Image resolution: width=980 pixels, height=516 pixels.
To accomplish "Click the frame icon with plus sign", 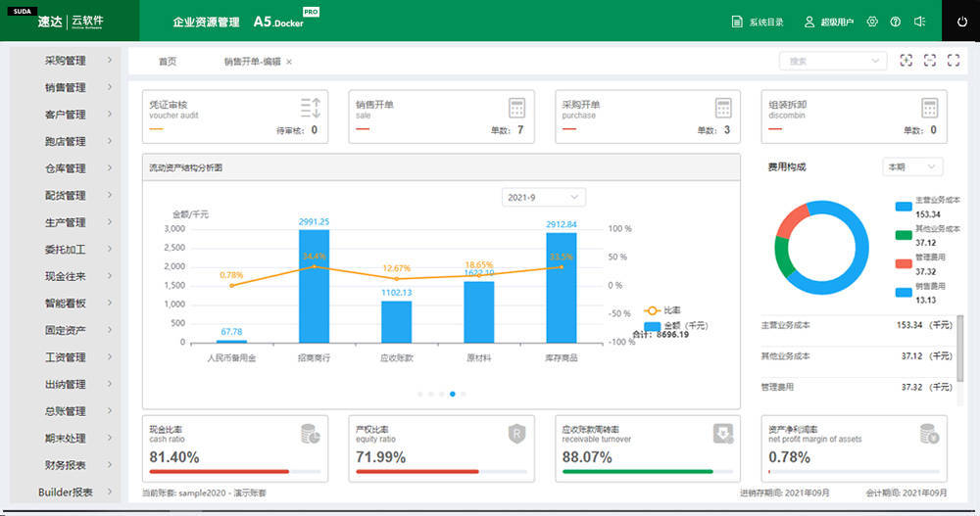I will tap(906, 61).
